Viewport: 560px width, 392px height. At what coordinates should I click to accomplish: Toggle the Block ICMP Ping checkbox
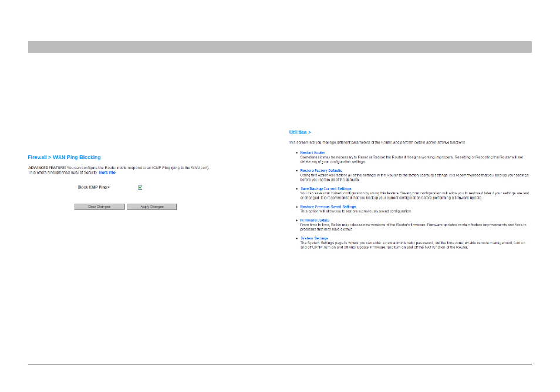point(140,187)
